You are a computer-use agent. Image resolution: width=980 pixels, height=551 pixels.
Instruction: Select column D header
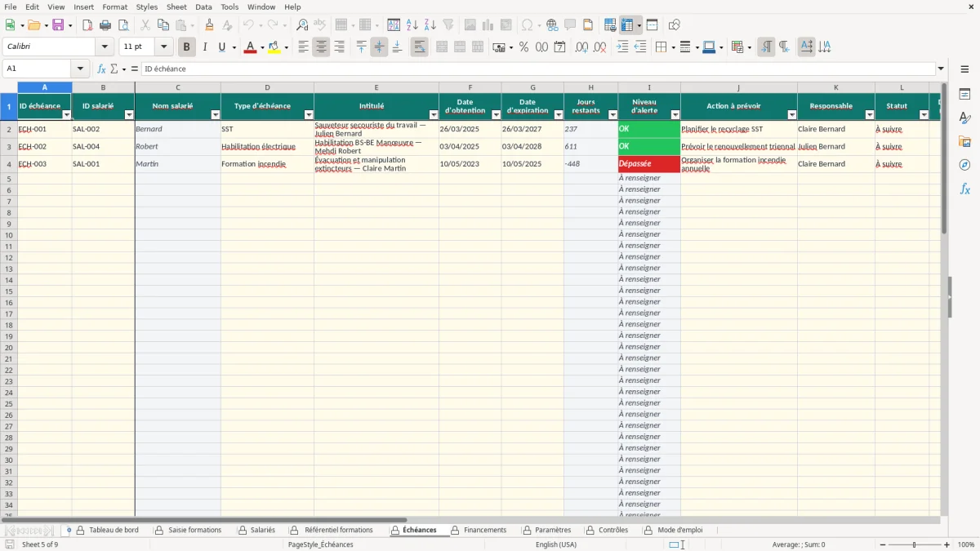coord(267,87)
